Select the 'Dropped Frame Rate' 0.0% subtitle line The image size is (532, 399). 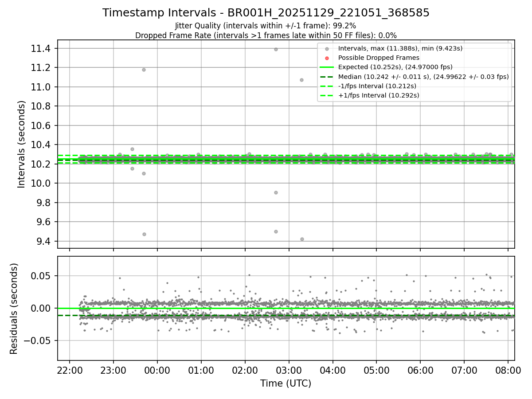(x=266, y=35)
